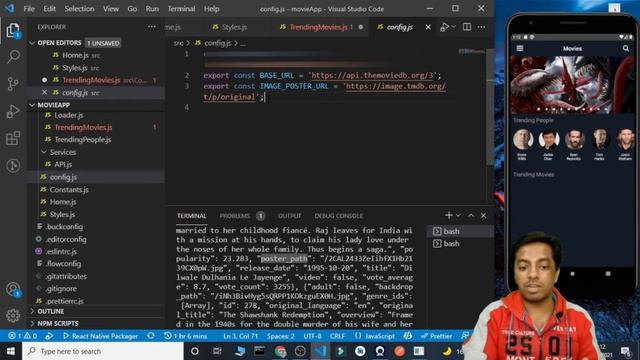
Task: Go to line via Ln 3, Col 71
Action: 240,336
